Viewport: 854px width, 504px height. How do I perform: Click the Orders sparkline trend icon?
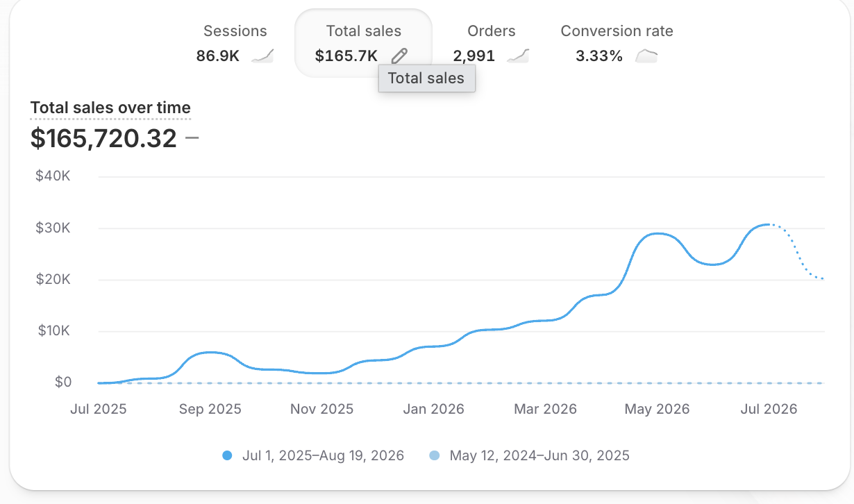point(518,56)
